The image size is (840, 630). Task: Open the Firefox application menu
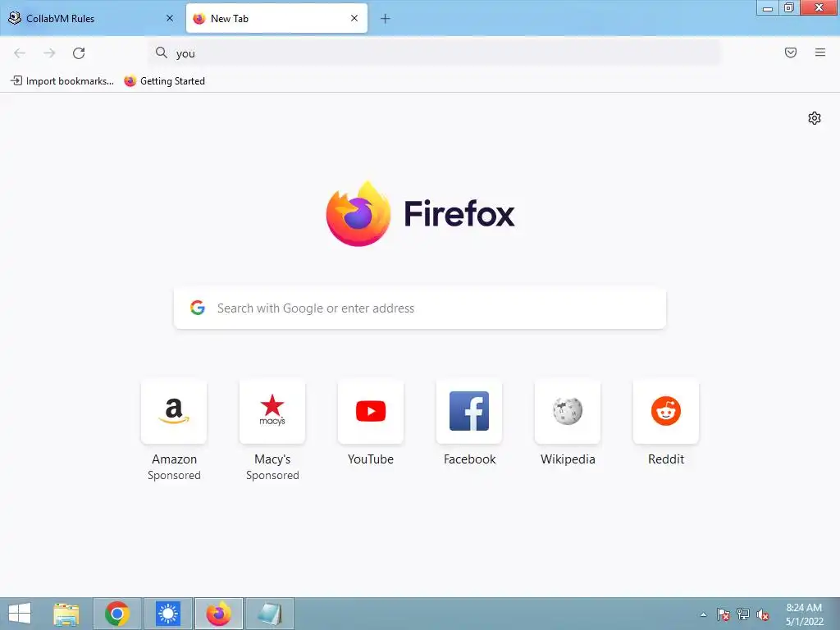(820, 52)
